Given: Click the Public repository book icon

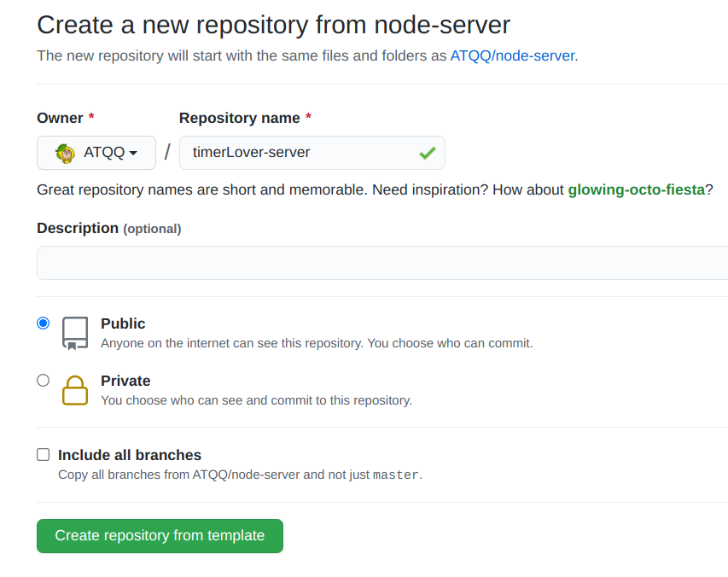Looking at the screenshot, I should [75, 333].
